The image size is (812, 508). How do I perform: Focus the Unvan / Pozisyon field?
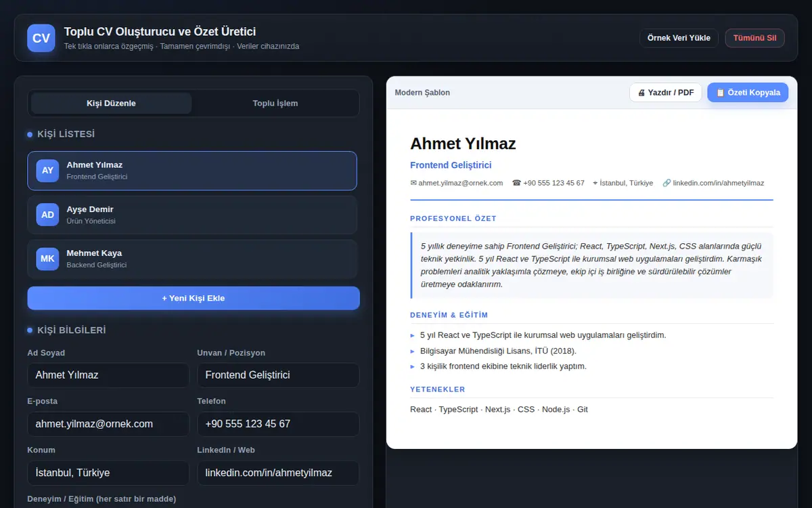(278, 375)
